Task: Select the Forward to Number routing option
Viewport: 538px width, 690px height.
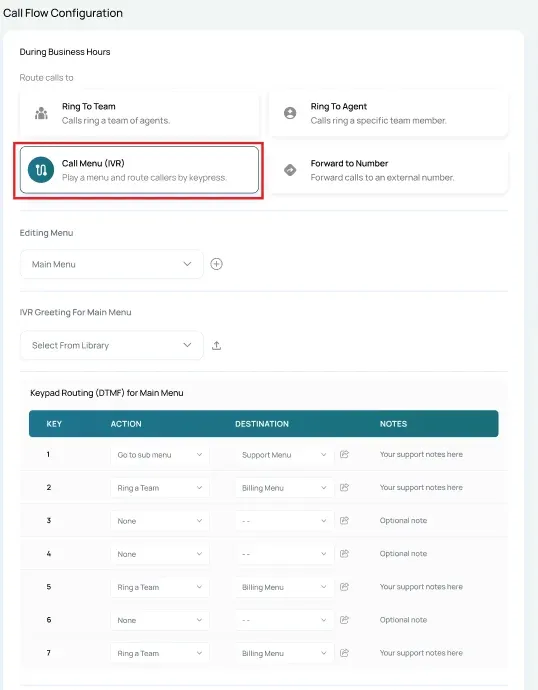Action: click(x=388, y=170)
